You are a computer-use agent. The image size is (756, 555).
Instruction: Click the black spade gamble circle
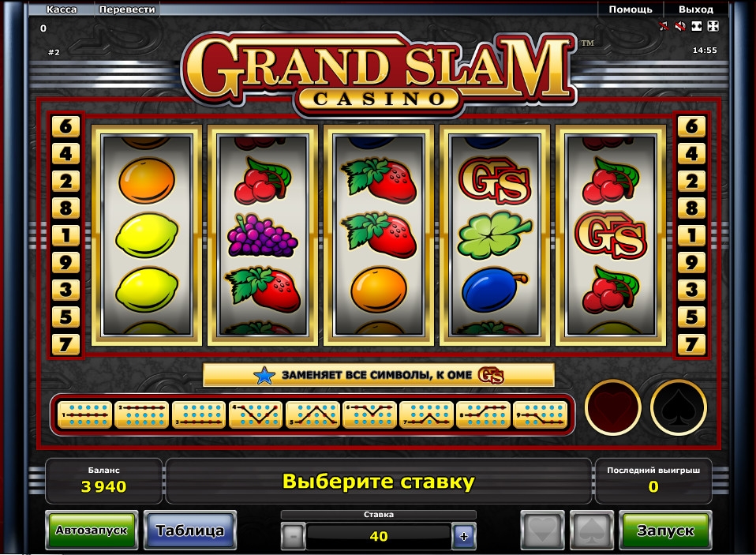(x=679, y=407)
